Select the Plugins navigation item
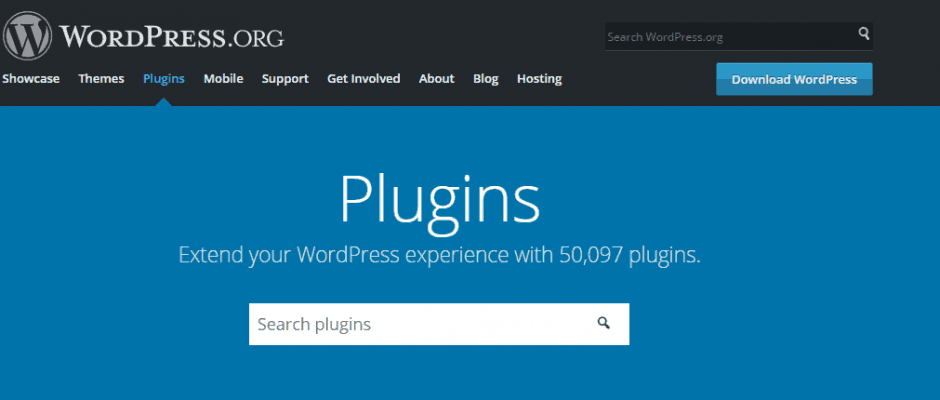This screenshot has width=940, height=400. click(164, 79)
